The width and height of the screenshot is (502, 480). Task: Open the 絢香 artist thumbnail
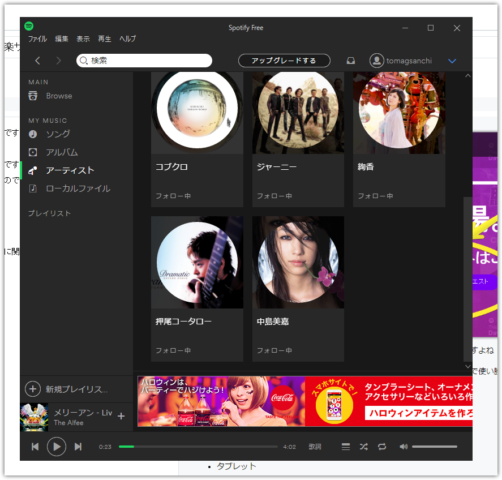(399, 113)
